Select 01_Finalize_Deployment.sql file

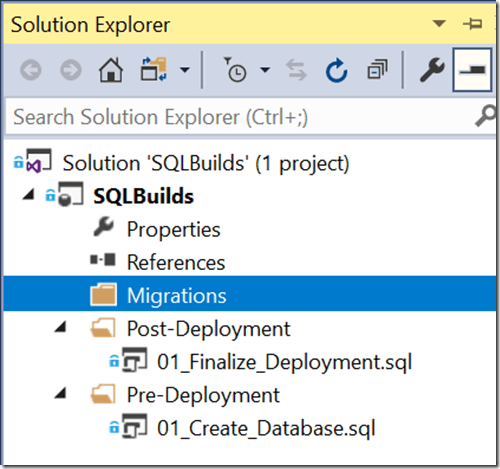pos(285,362)
